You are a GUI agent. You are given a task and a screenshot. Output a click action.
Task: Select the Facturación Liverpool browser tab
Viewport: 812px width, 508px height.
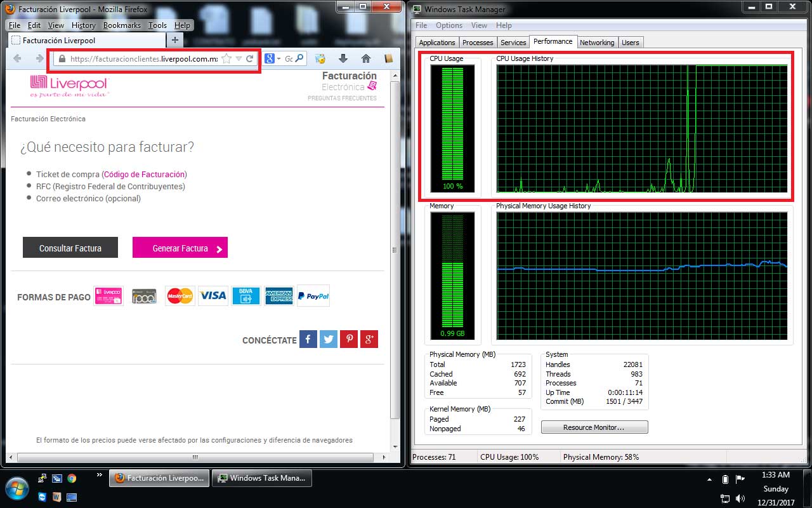[x=87, y=40]
